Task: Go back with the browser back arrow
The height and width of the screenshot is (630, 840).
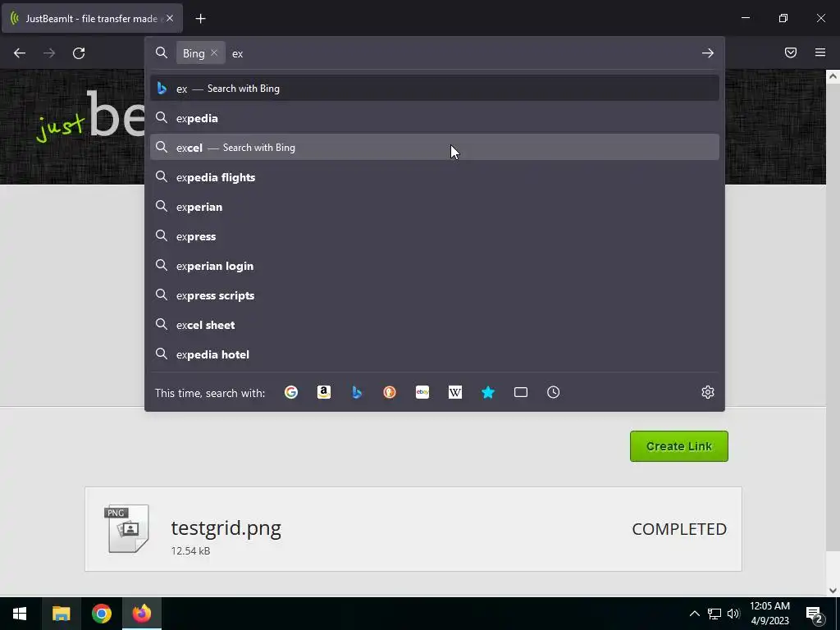Action: click(20, 53)
